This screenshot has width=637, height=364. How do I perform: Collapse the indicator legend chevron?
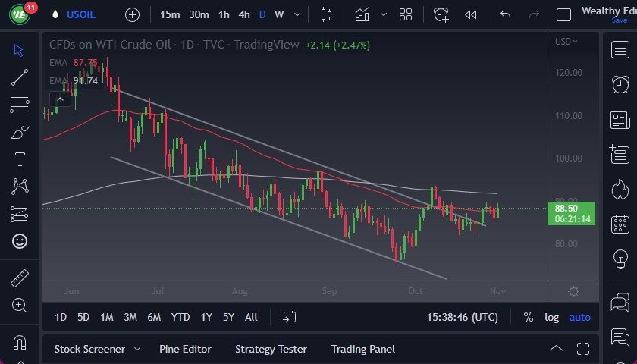click(60, 98)
